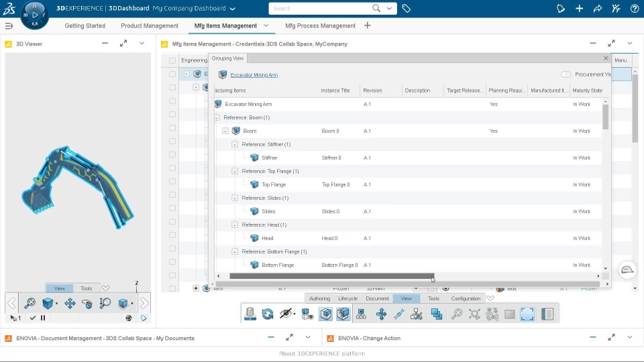
Task: Expand the Arm row with plus icon
Action: (196, 288)
